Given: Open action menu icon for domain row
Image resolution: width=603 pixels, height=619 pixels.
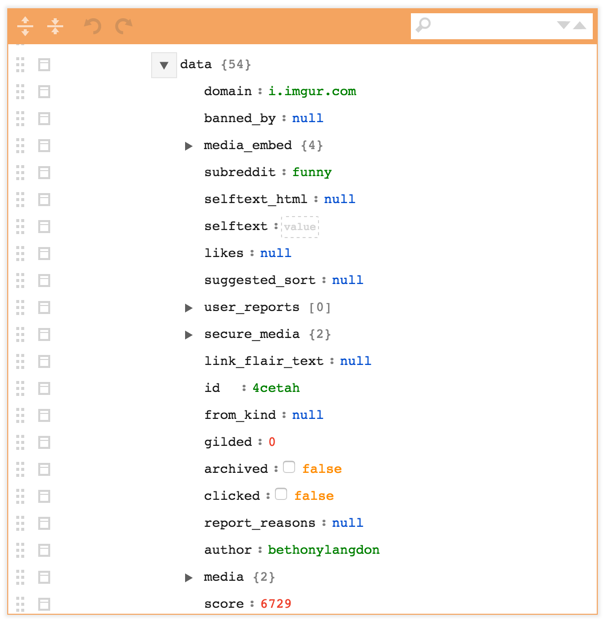Looking at the screenshot, I should [44, 92].
